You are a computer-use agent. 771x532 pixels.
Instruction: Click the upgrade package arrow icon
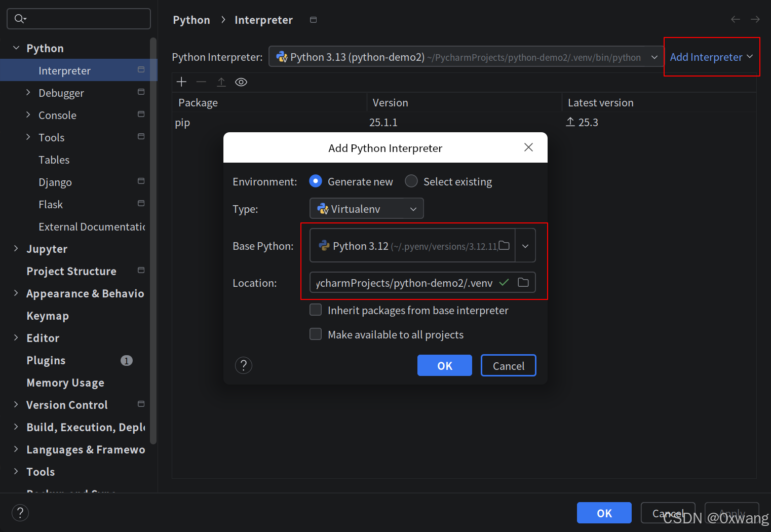tap(221, 82)
